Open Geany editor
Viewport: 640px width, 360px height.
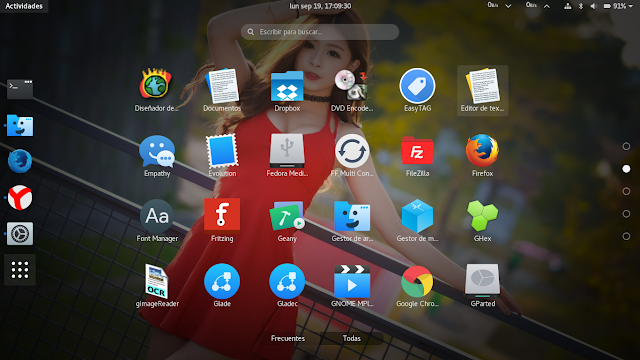click(x=287, y=216)
